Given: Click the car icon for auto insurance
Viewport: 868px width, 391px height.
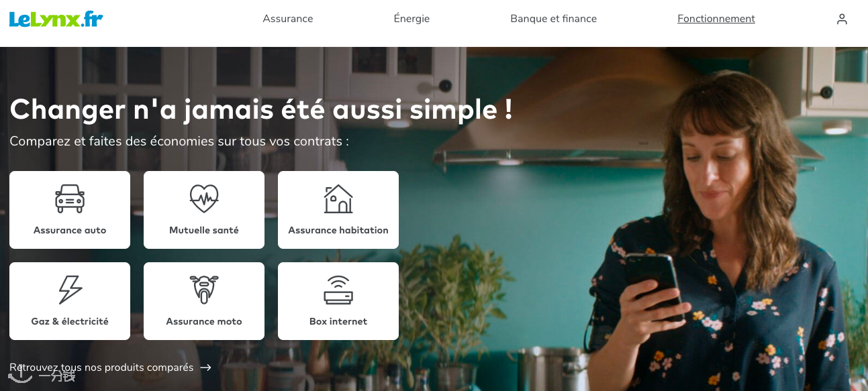Looking at the screenshot, I should [70, 199].
